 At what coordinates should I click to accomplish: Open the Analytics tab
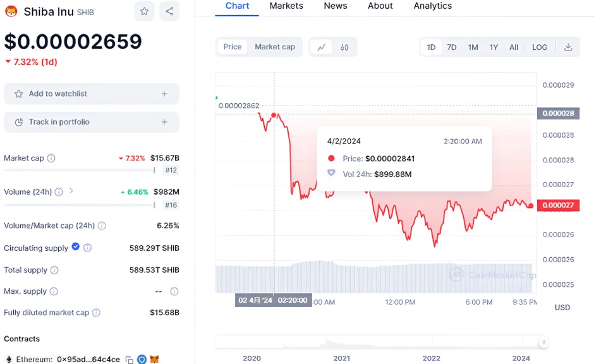(x=432, y=6)
